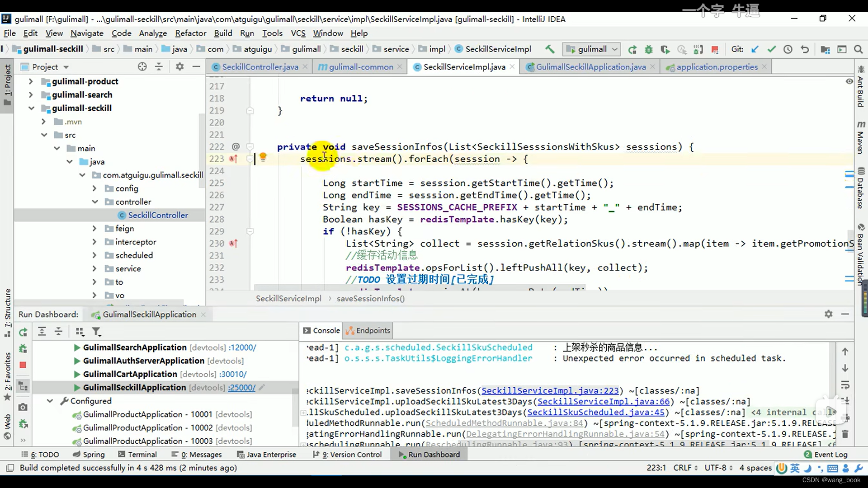Screen dimensions: 868x488
Task: Show Git history clock icon
Action: tap(788, 49)
